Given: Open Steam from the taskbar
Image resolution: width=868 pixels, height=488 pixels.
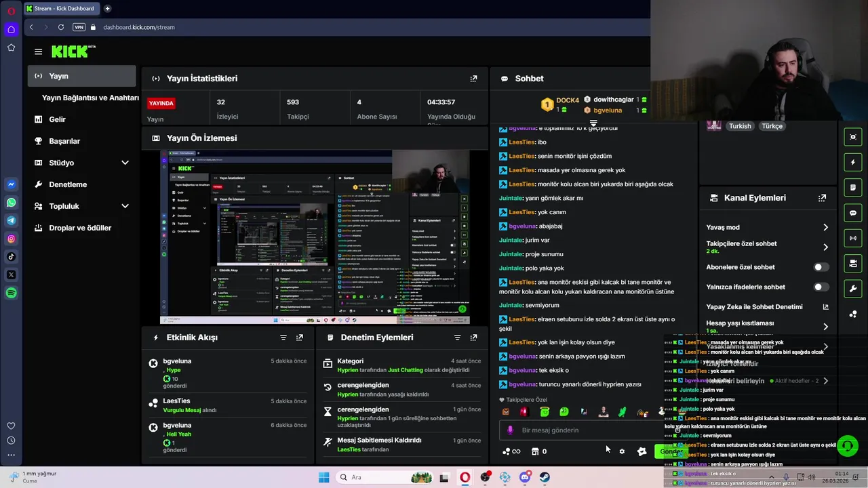Looking at the screenshot, I should coord(545,477).
